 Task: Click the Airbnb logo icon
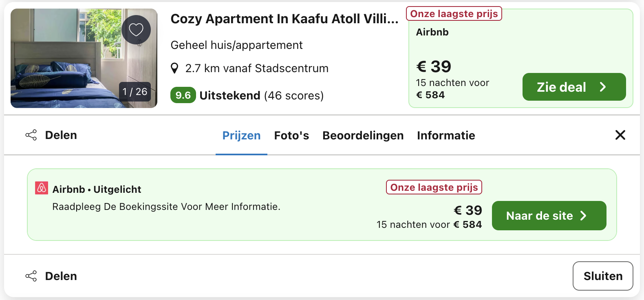click(42, 188)
